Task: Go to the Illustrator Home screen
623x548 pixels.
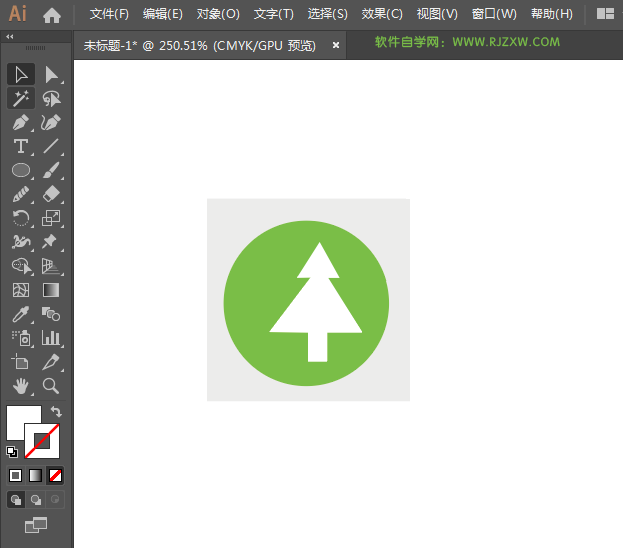Action: 52,15
